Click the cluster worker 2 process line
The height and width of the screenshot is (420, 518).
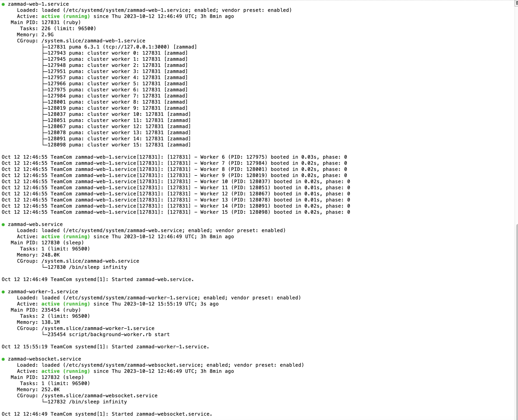(115, 65)
